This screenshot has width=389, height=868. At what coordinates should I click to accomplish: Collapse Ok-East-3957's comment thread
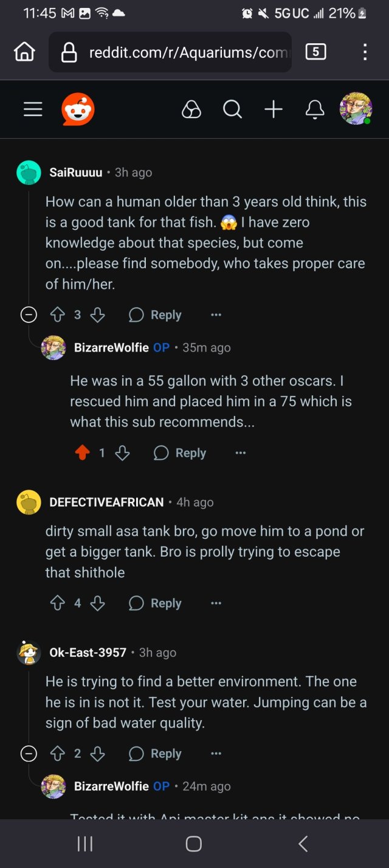[29, 754]
